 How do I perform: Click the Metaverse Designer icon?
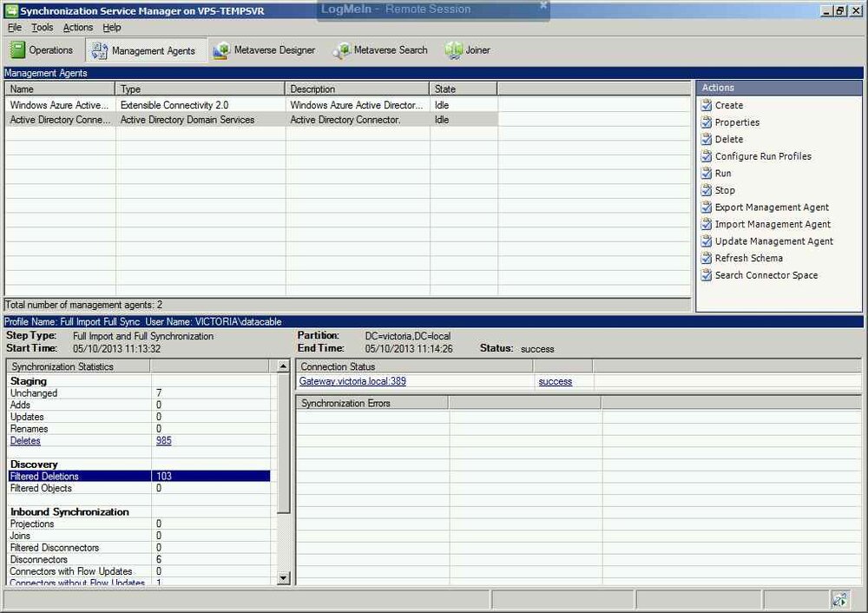(221, 50)
